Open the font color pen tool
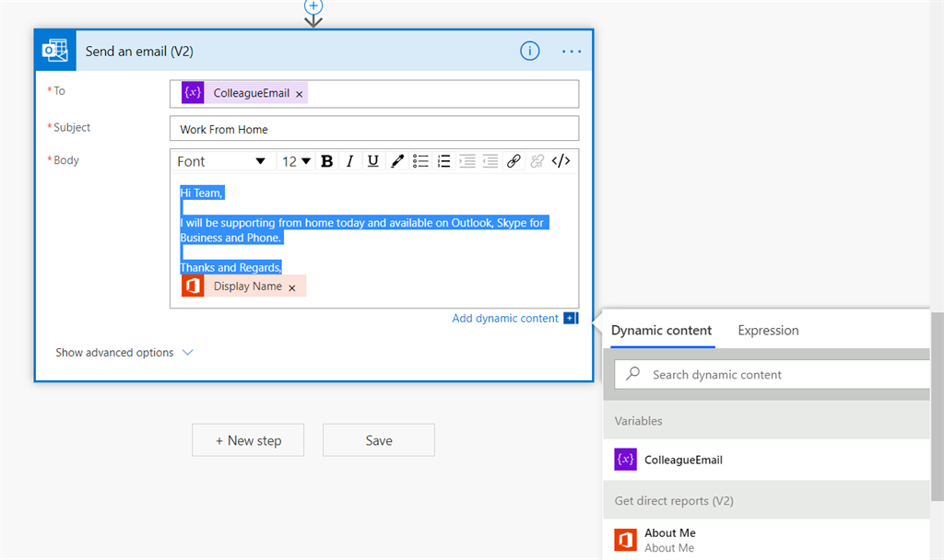Screen dimensions: 944x560 coord(396,161)
